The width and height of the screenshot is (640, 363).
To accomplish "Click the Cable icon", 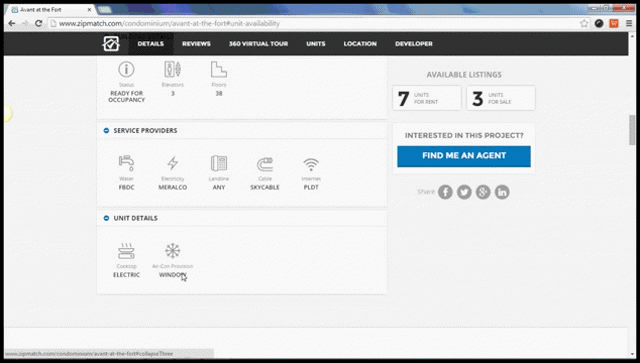I will click(x=265, y=165).
